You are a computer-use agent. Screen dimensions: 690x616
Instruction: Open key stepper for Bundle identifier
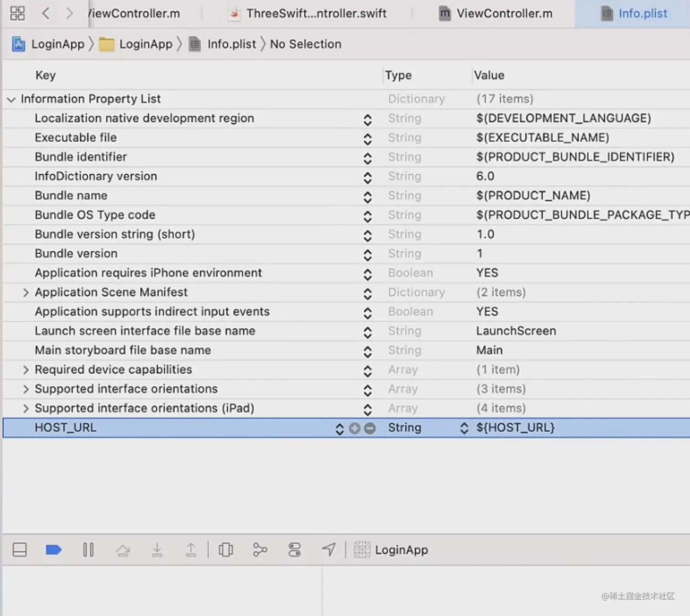[x=368, y=158]
